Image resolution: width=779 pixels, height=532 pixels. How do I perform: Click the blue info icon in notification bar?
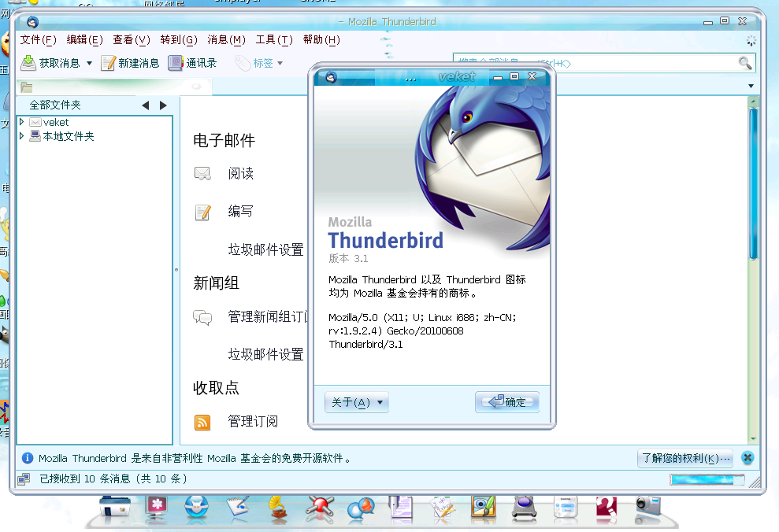pyautogui.click(x=28, y=458)
